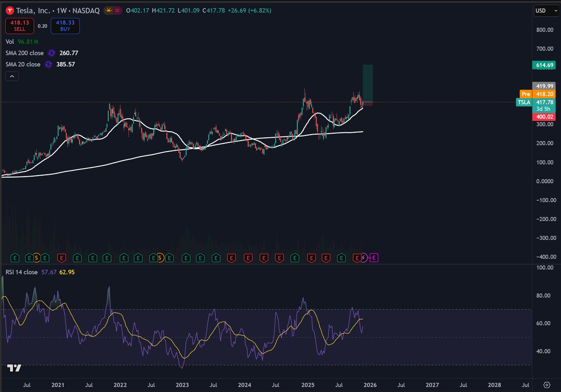Screen dimensions: 561x392
Task: Click the 2025 label on the time axis
Action: tap(308, 385)
